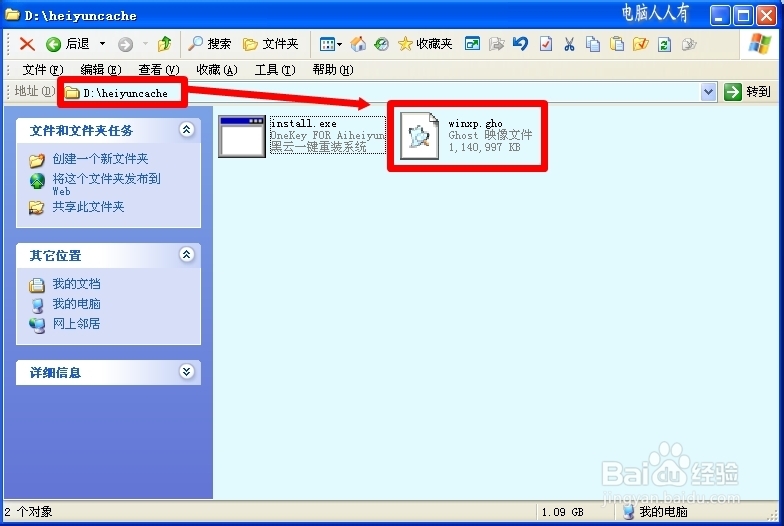Open the 帮助(H) menu

point(333,70)
